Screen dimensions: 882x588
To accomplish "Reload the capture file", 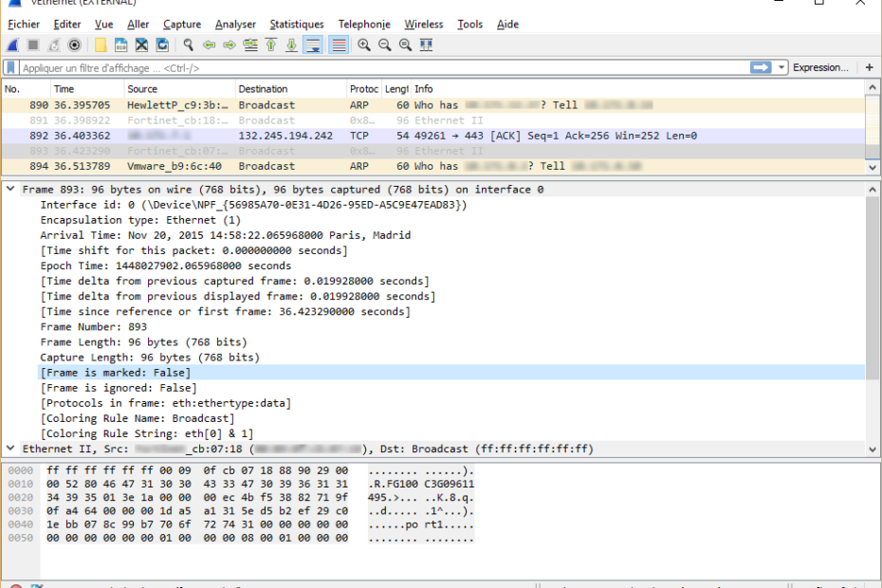I will [x=162, y=45].
